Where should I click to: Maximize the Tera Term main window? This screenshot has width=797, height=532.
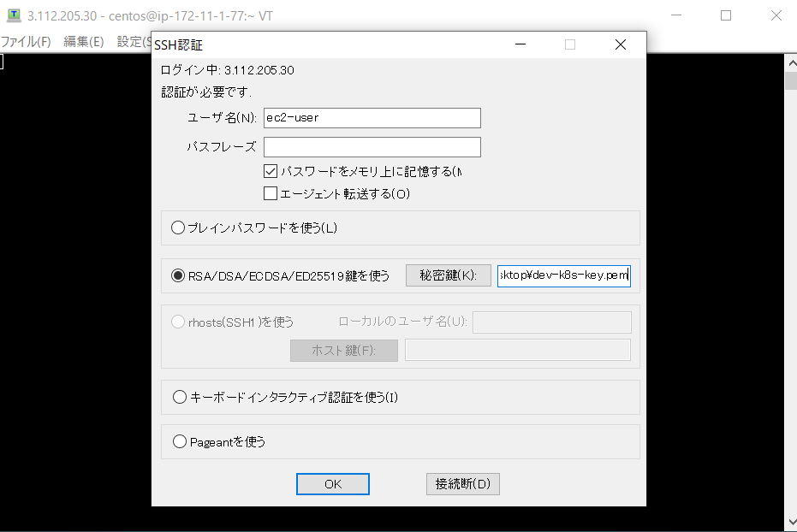726,15
